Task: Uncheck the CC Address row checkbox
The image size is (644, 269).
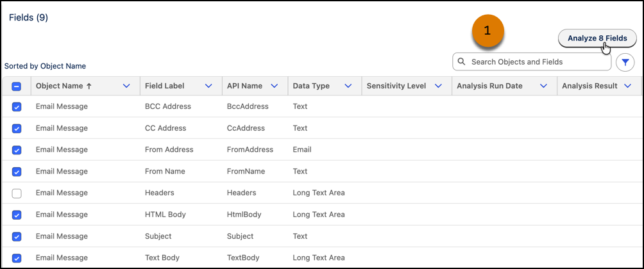Action: pyautogui.click(x=17, y=129)
